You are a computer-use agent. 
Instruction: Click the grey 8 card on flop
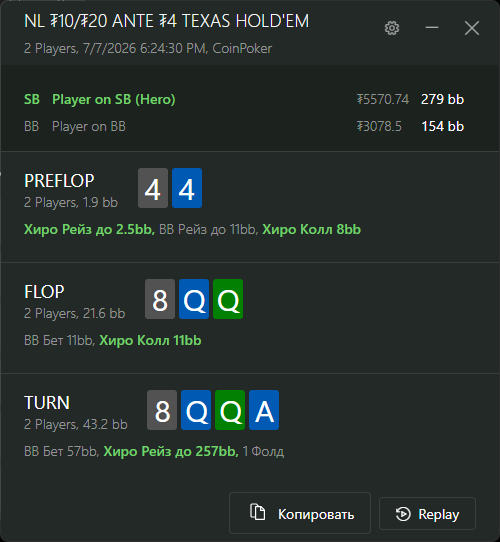coord(160,299)
